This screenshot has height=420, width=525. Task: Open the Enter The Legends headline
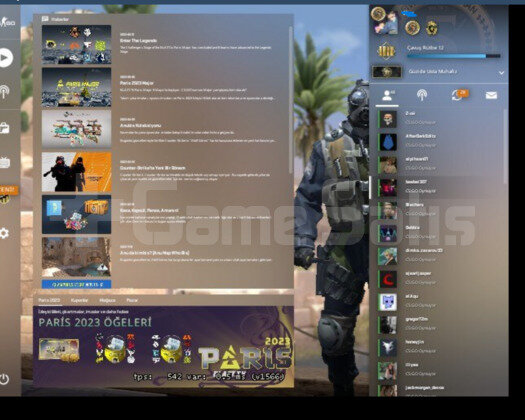point(138,41)
